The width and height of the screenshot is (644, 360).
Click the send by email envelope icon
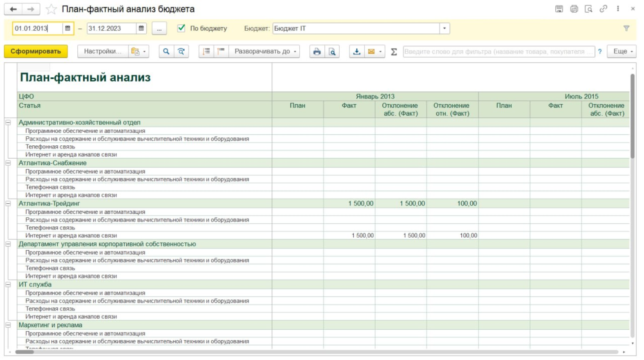[371, 52]
